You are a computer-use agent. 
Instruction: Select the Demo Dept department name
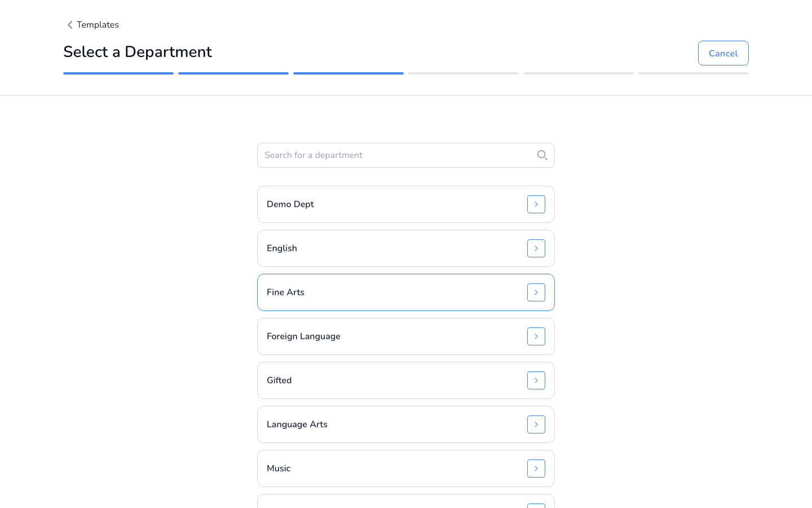(290, 204)
